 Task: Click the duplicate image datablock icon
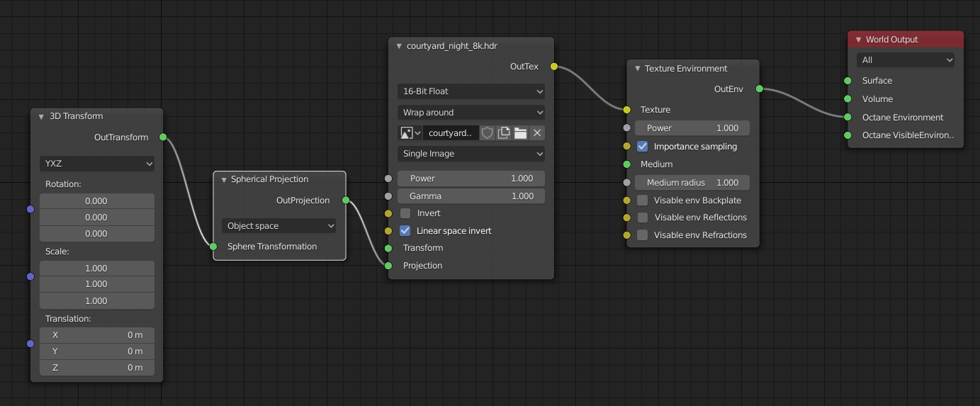(504, 133)
